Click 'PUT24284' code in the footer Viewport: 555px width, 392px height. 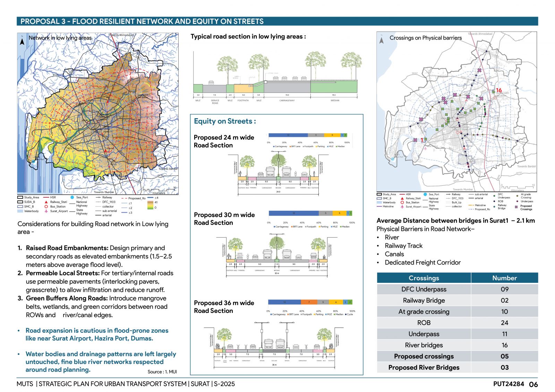tap(509, 384)
